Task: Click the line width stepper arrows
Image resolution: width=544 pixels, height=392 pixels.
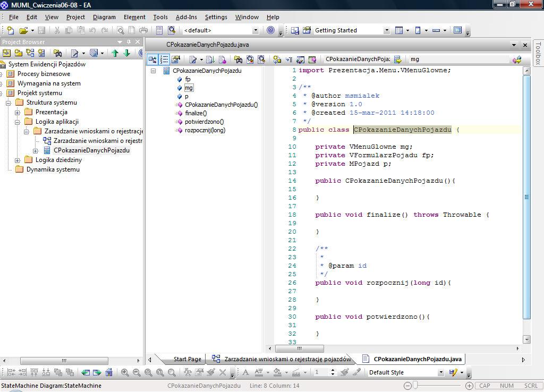Action: 333,372
